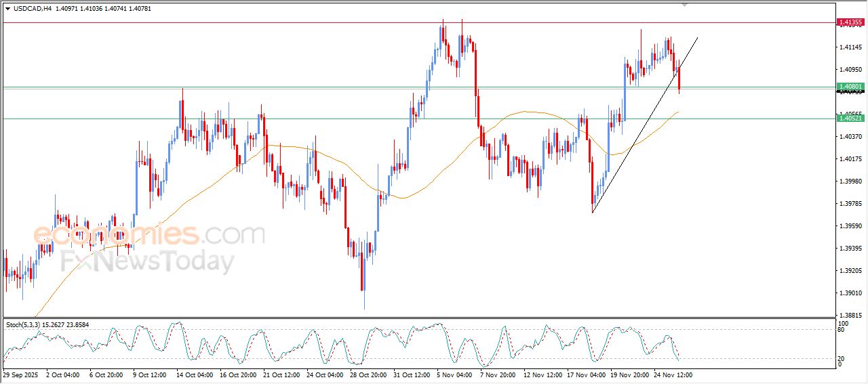Select the green 1.40801 price label

[850, 87]
